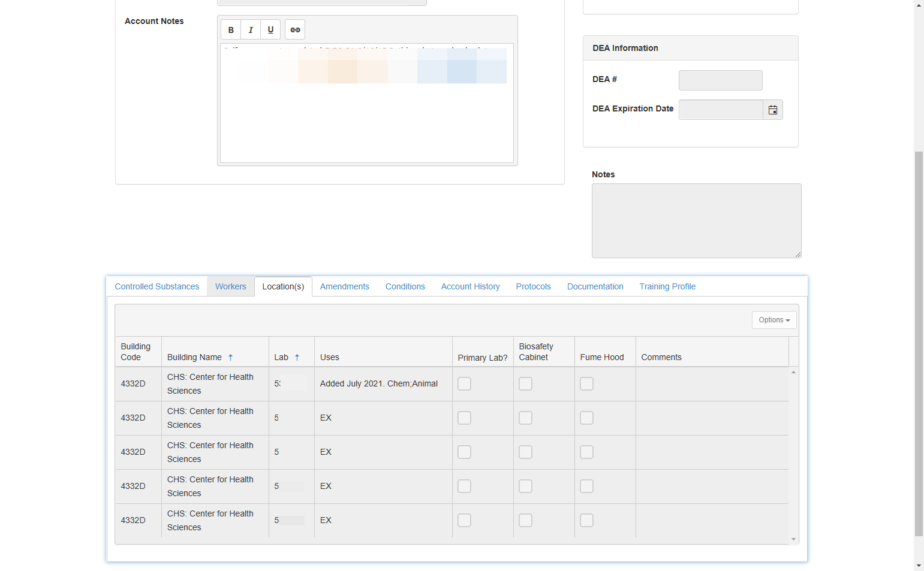Image resolution: width=924 pixels, height=571 pixels.
Task: Check Biosafety Cabinet for Added July 2021 row
Action: click(x=525, y=383)
